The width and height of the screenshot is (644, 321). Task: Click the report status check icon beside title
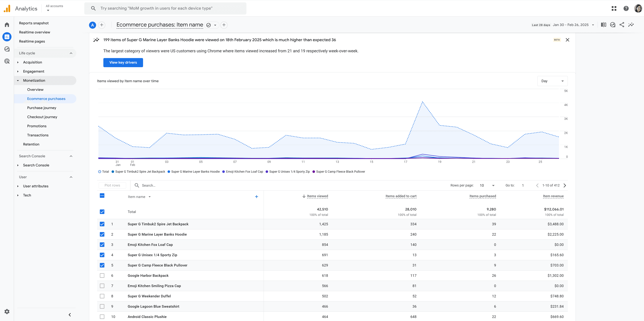pyautogui.click(x=208, y=25)
